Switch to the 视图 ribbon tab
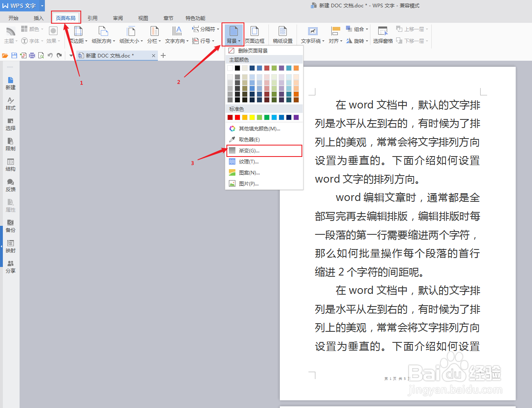The width and height of the screenshot is (532, 408). coord(143,18)
